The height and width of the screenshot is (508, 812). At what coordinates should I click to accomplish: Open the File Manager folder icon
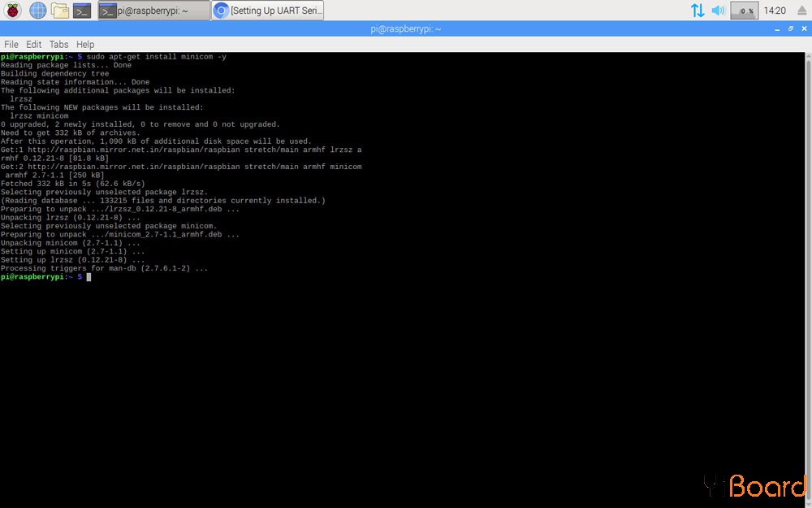pos(59,11)
